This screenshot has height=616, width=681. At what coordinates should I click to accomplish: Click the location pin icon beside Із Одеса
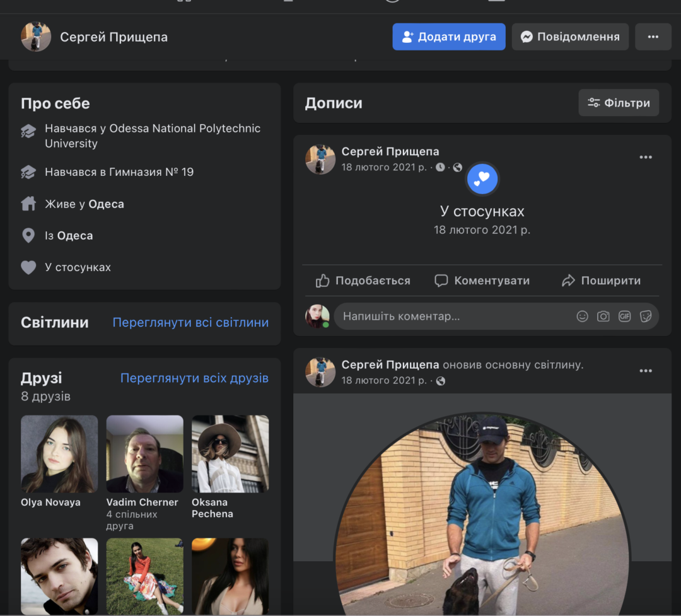28,235
